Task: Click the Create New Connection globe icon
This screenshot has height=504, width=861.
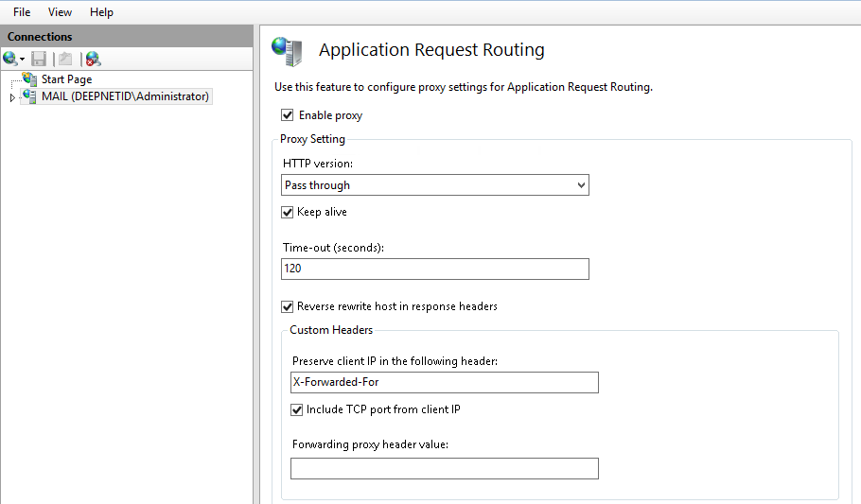Action: pyautogui.click(x=10, y=59)
